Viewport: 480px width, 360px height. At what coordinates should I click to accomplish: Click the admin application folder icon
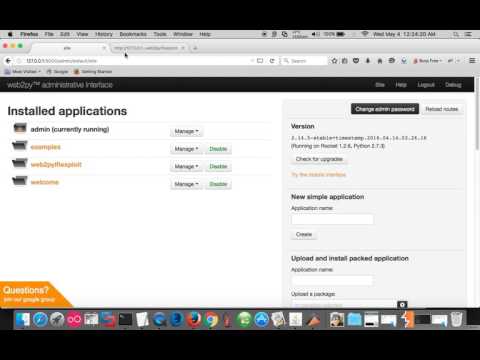click(x=20, y=128)
